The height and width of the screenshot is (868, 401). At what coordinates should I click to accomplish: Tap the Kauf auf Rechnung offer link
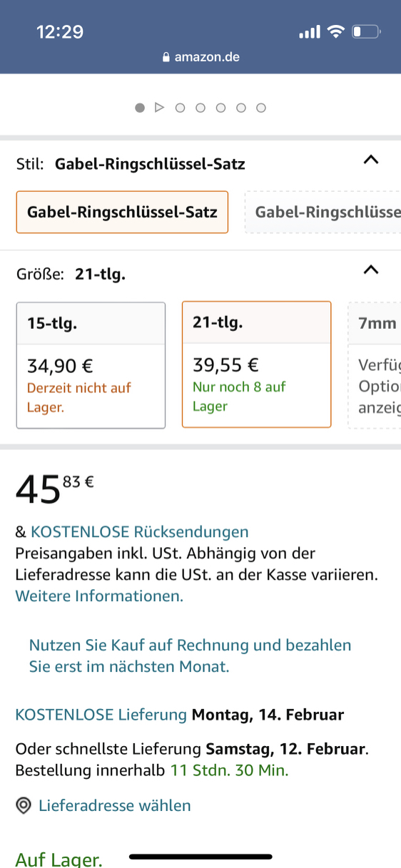pyautogui.click(x=190, y=656)
